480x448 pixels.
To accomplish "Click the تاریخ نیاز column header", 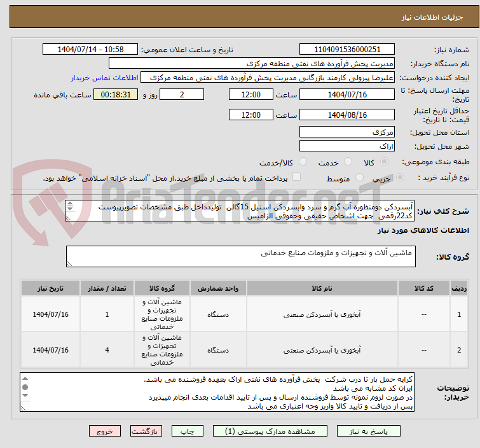I will pos(52,288).
